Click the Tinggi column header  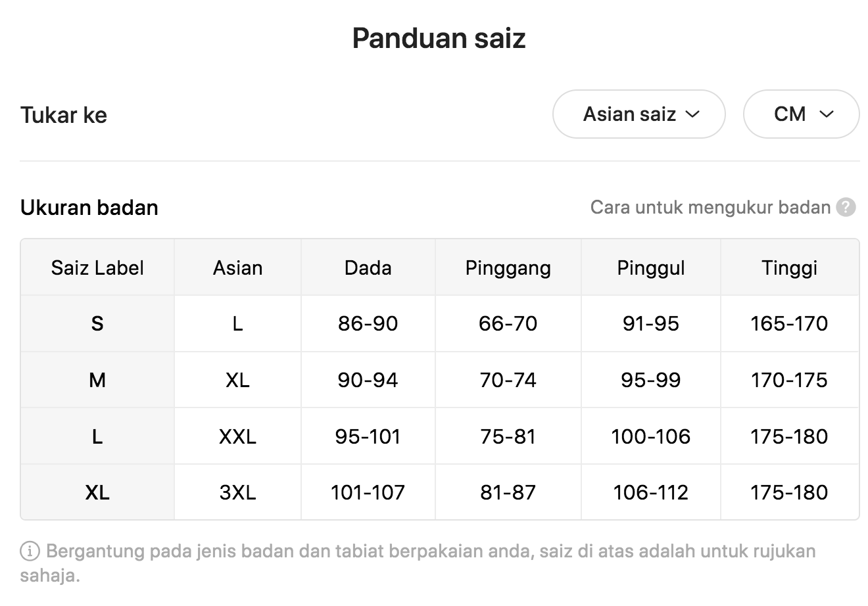tap(789, 268)
